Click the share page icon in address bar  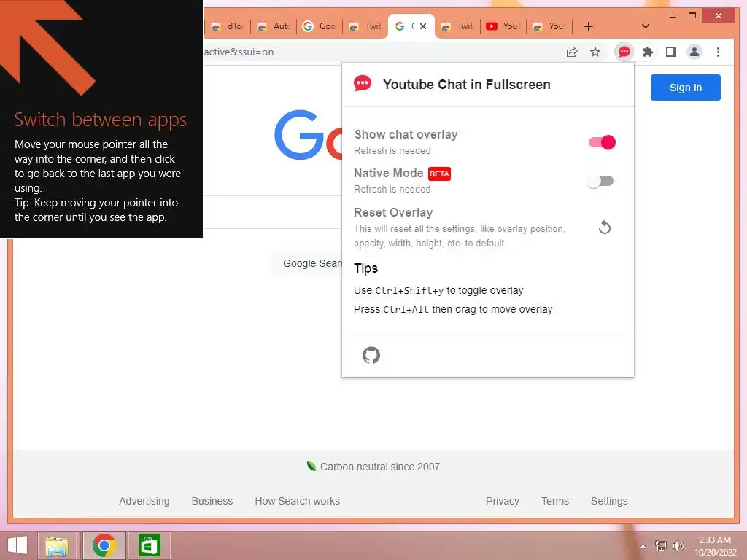572,52
